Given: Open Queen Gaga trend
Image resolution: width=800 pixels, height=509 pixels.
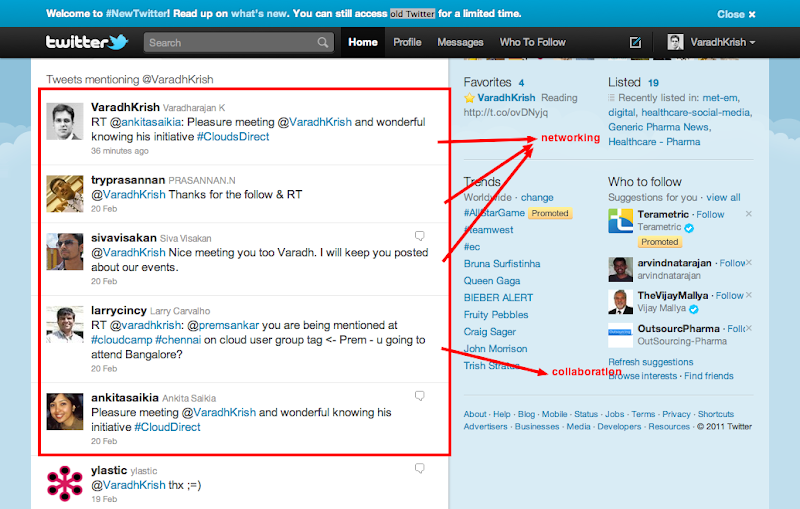Looking at the screenshot, I should coord(492,281).
